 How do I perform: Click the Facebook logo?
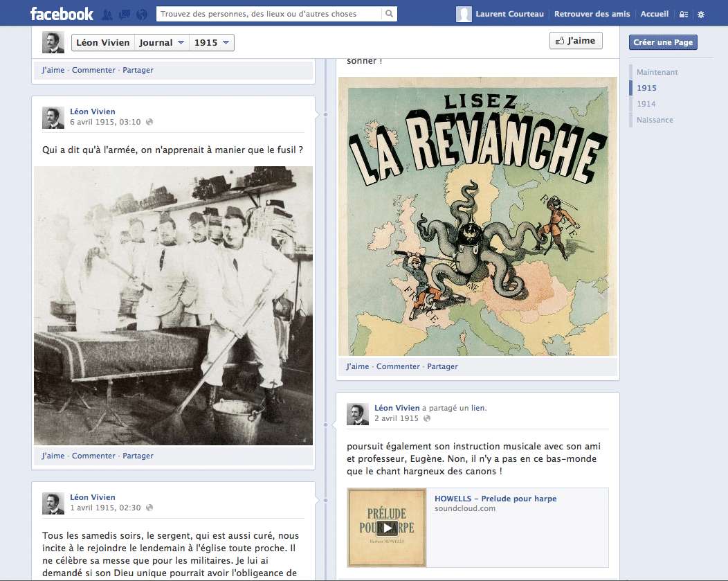[62, 14]
